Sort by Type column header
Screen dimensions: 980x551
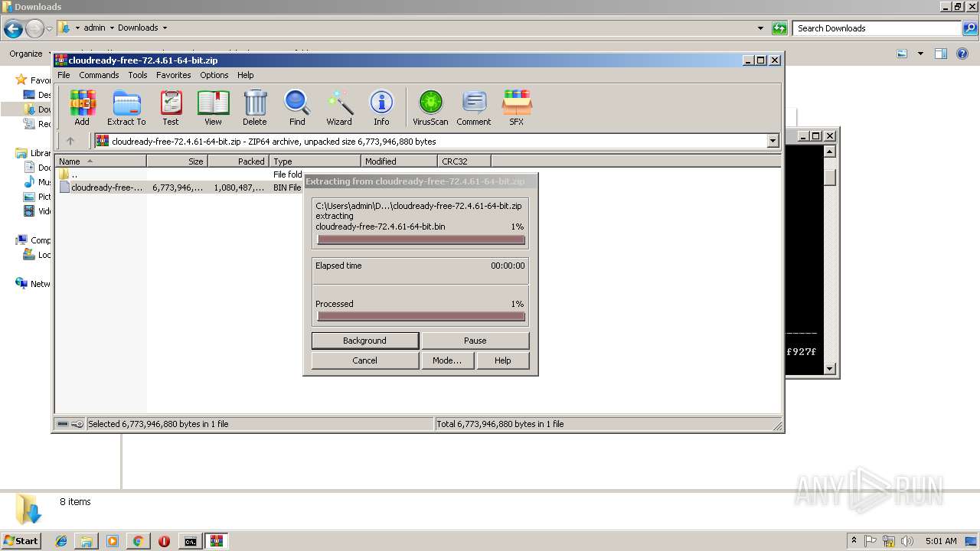pyautogui.click(x=315, y=161)
